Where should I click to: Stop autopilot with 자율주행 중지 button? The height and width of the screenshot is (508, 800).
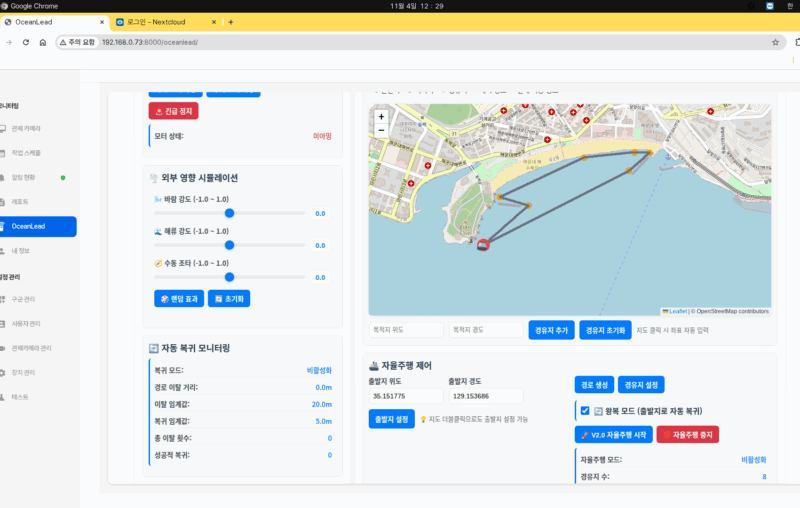point(687,435)
